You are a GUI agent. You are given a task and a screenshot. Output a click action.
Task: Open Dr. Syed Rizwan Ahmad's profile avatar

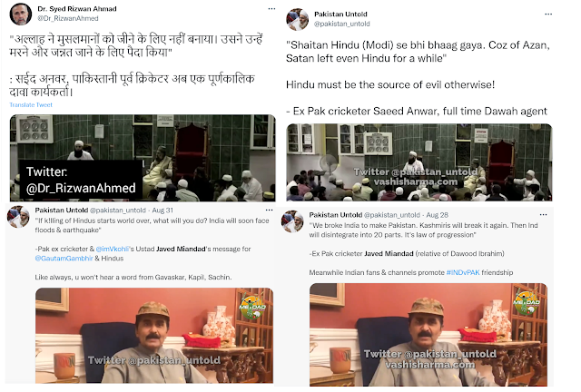(20, 15)
